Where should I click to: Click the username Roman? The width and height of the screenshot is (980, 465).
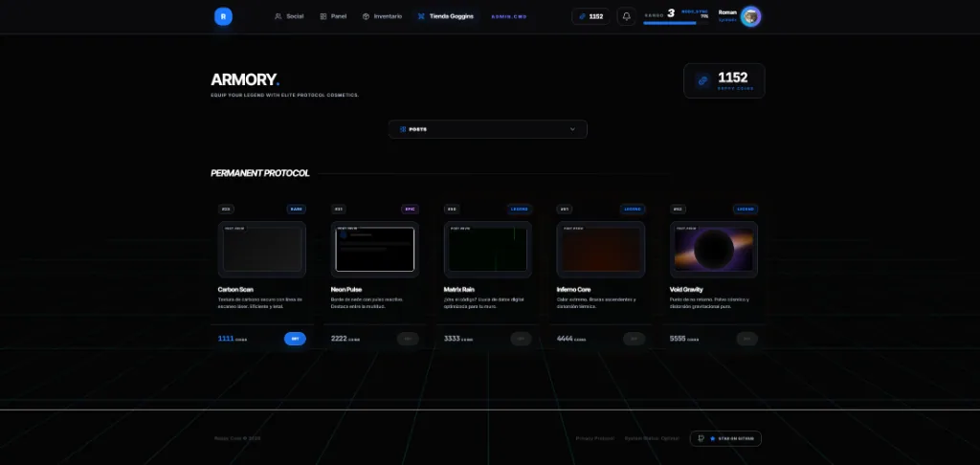tap(727, 12)
